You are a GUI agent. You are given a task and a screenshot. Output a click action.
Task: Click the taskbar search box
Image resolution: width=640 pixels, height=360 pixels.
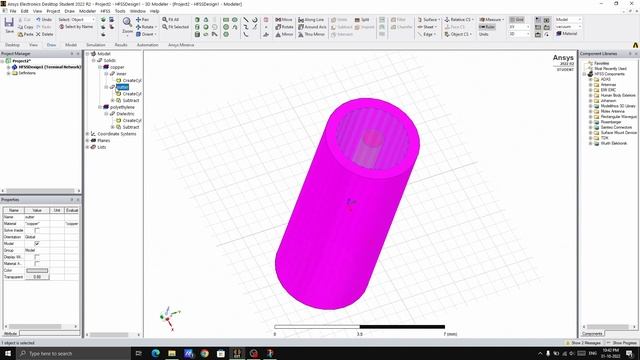coord(73,353)
